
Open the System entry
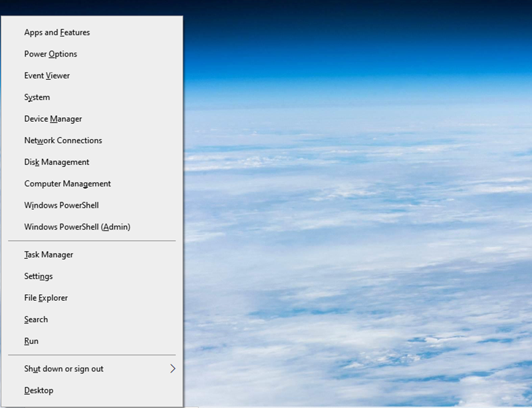[x=37, y=97]
